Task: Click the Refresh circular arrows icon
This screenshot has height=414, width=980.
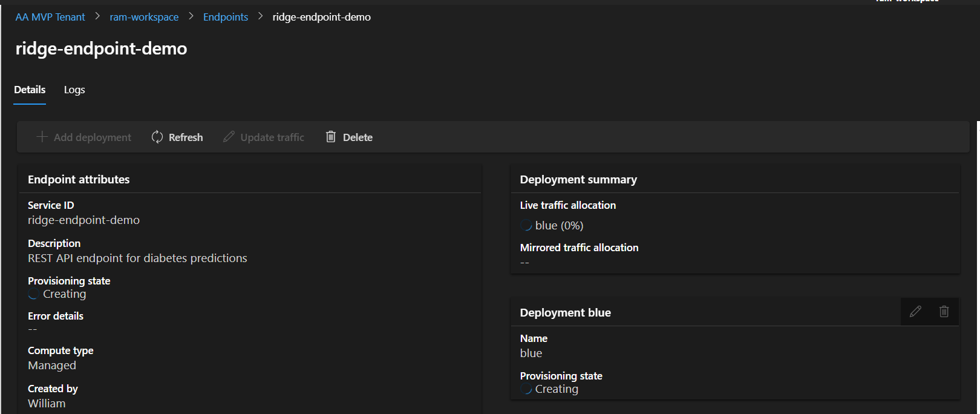Action: [x=157, y=137]
